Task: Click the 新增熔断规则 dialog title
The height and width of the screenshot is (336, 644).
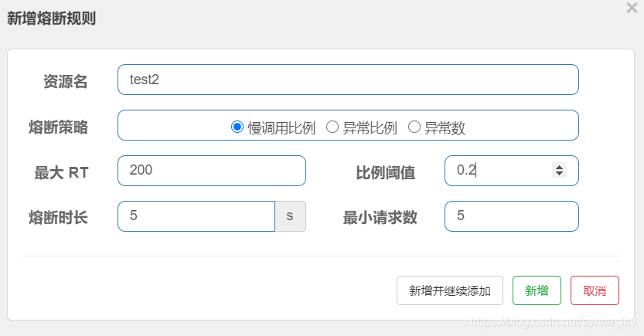Action: [x=51, y=19]
